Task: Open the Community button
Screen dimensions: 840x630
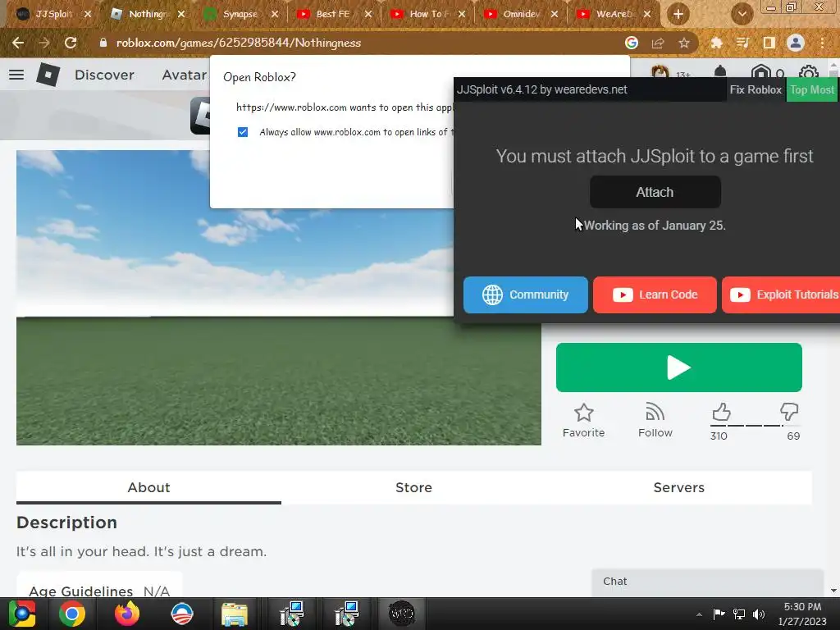Action: (x=525, y=294)
